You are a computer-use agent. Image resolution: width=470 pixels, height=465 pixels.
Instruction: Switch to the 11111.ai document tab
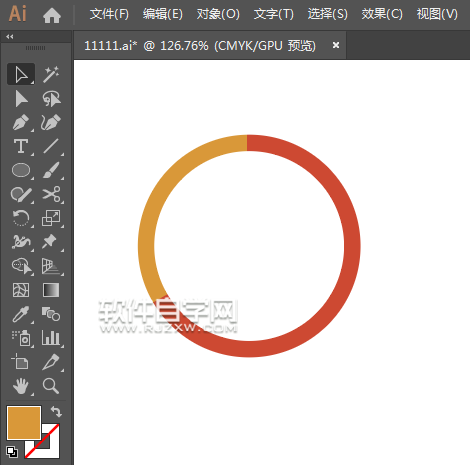[x=199, y=45]
